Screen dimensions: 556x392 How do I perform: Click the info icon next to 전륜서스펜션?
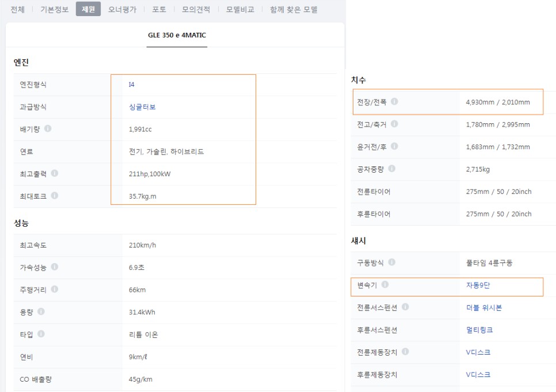tap(405, 307)
